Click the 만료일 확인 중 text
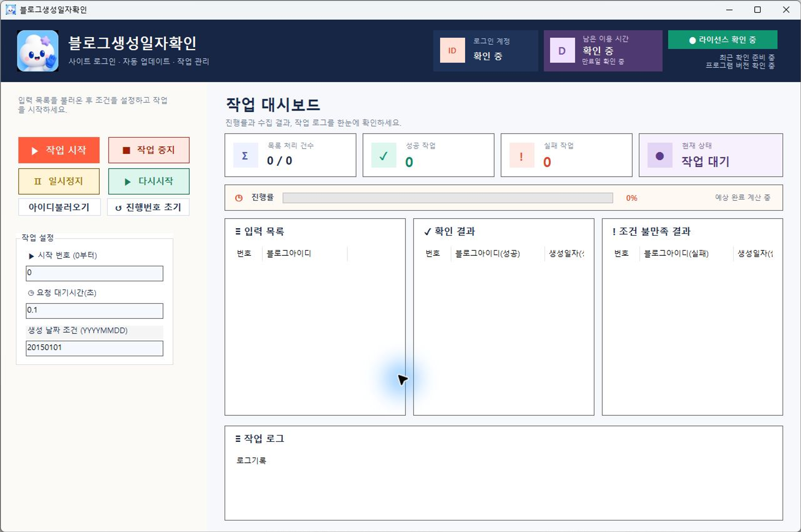Viewport: 801px width, 532px height. (603, 62)
